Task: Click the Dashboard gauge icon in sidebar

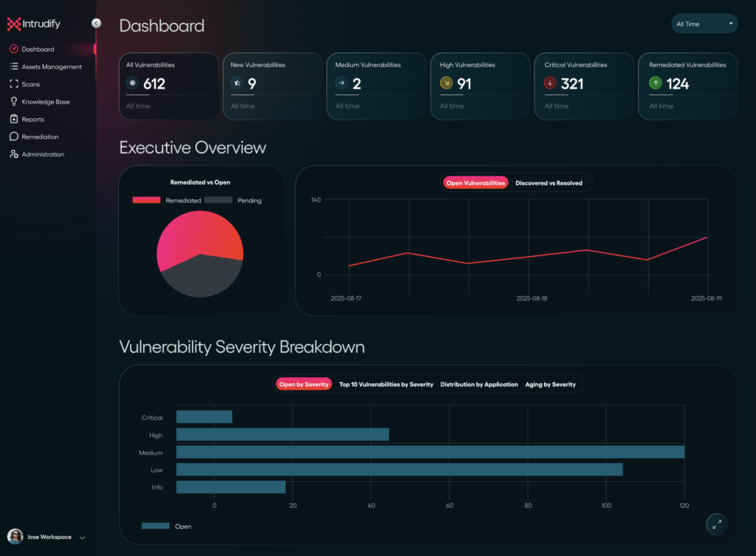Action: (x=13, y=49)
